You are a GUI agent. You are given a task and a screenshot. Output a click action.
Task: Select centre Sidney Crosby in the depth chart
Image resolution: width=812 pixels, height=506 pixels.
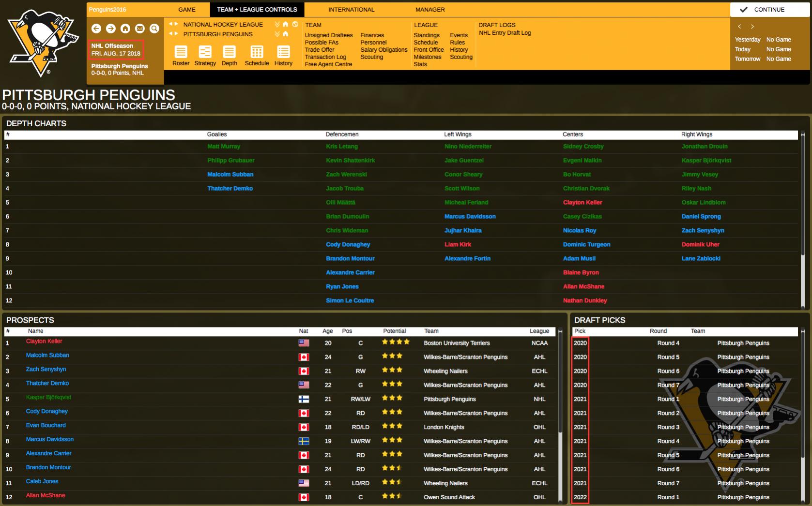coord(583,147)
